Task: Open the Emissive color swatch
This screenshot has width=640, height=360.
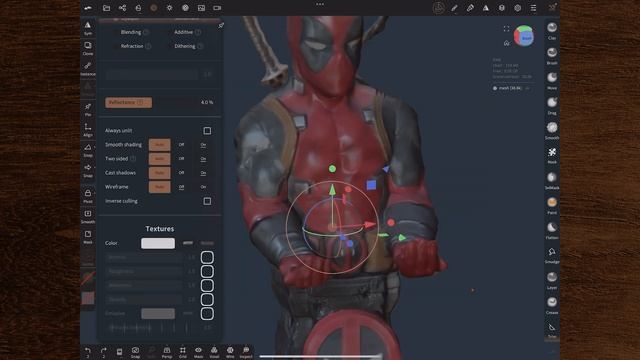Action: [158, 313]
